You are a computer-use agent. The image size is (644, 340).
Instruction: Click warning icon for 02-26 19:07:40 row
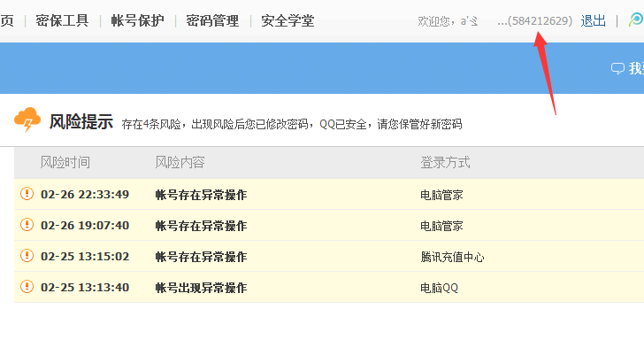(27, 225)
